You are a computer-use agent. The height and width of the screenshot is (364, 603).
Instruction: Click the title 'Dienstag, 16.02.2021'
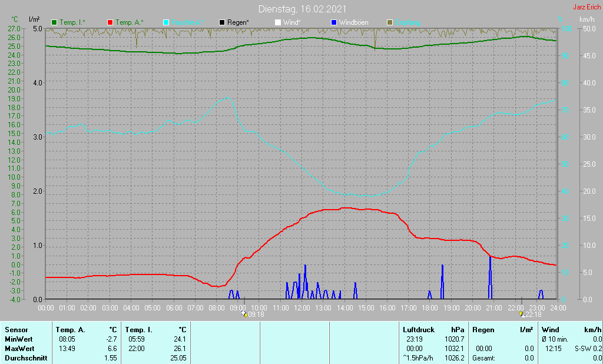pyautogui.click(x=302, y=9)
